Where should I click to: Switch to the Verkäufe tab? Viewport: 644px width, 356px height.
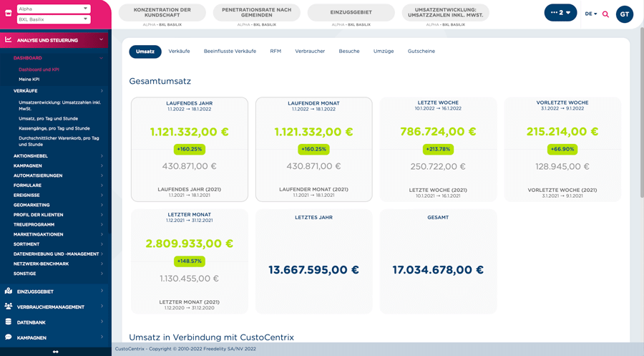click(179, 52)
